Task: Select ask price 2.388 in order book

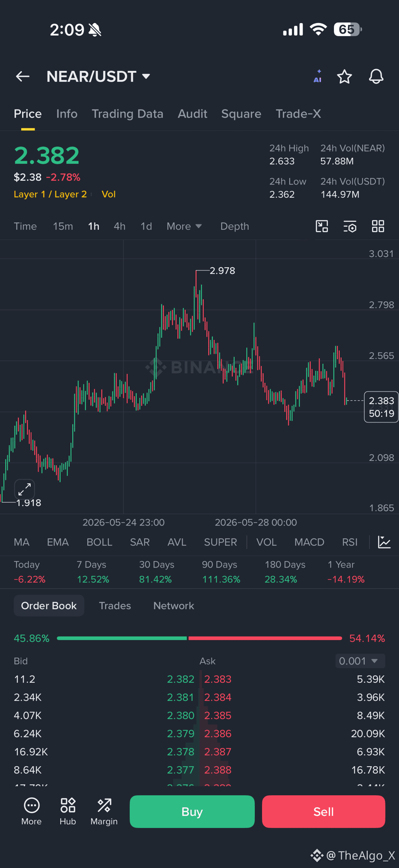Action: (218, 770)
